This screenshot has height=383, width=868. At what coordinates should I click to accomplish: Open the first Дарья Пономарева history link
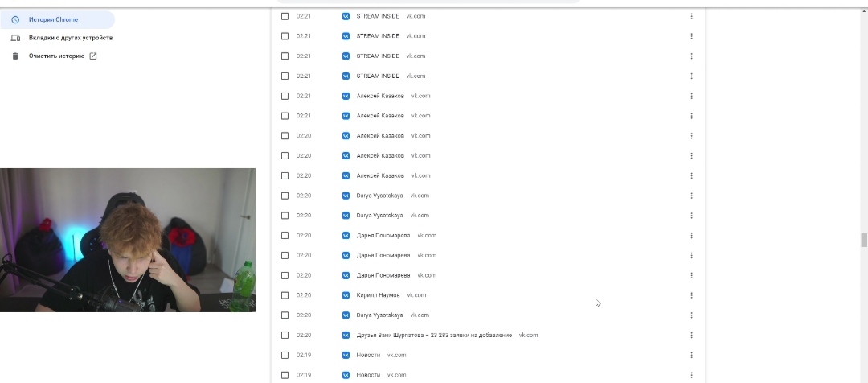point(383,236)
